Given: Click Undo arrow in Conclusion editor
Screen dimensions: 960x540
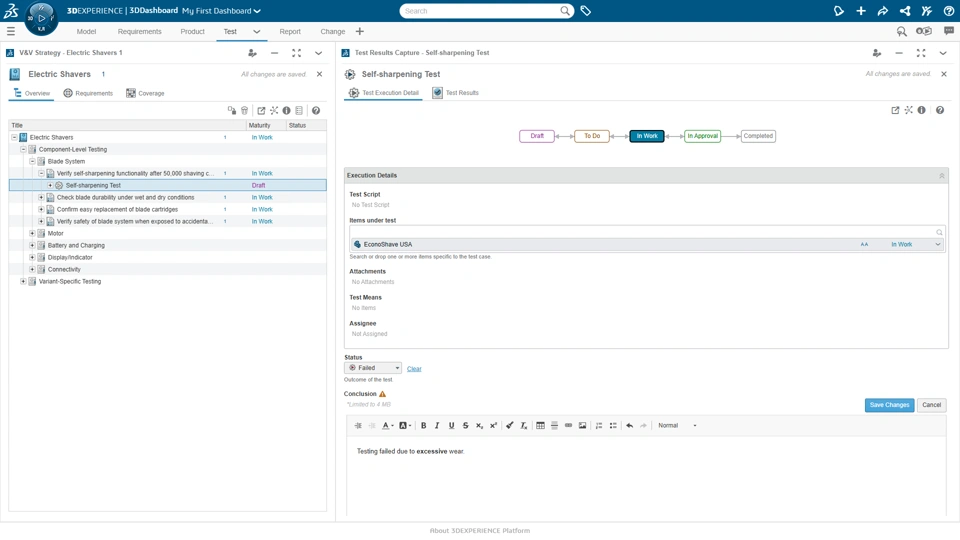Looking at the screenshot, I should pyautogui.click(x=629, y=426).
